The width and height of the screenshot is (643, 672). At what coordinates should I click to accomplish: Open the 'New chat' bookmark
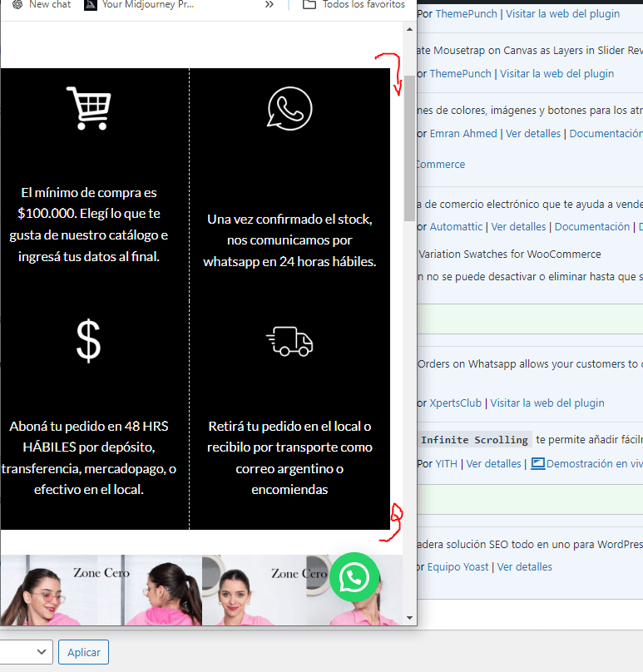click(42, 5)
